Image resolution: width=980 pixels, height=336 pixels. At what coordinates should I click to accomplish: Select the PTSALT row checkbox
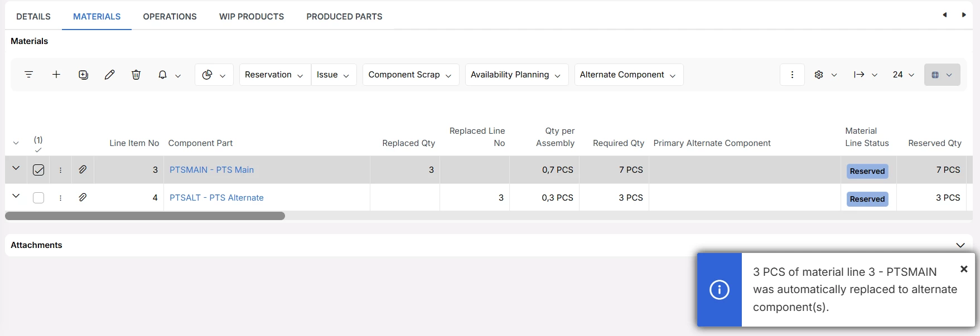click(38, 198)
